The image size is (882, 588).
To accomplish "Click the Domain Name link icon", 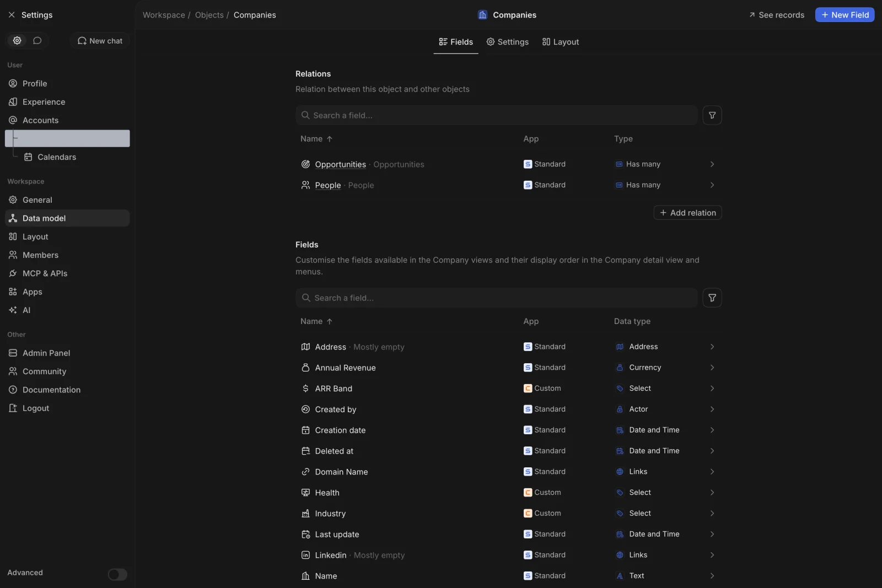I will 305,472.
